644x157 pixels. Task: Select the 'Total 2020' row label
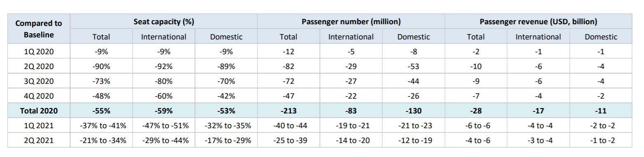pos(39,111)
